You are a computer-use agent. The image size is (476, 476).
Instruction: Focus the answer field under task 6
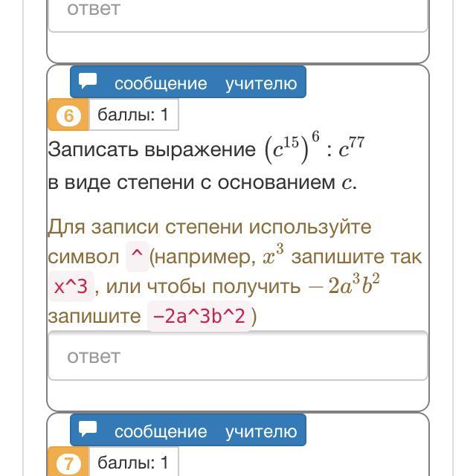[x=238, y=356]
